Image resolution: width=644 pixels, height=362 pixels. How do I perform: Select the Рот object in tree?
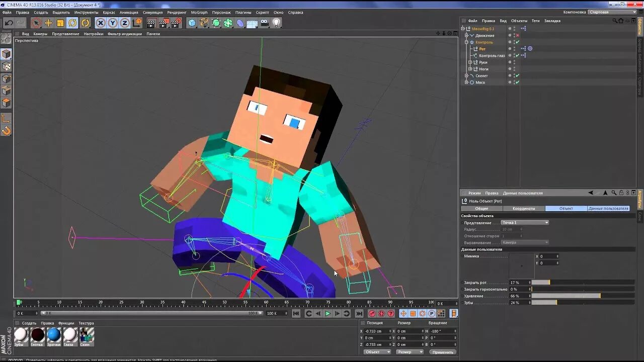tap(482, 49)
